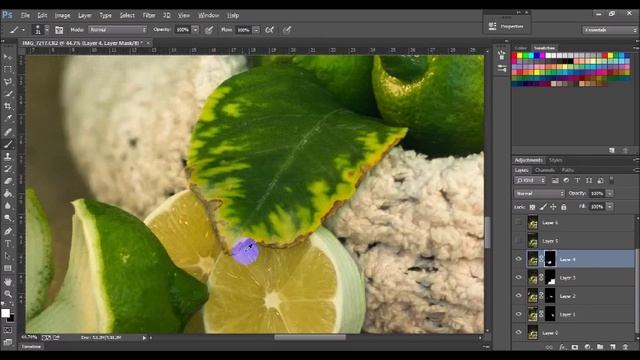Open the File menu
This screenshot has width=640, height=360.
25,15
